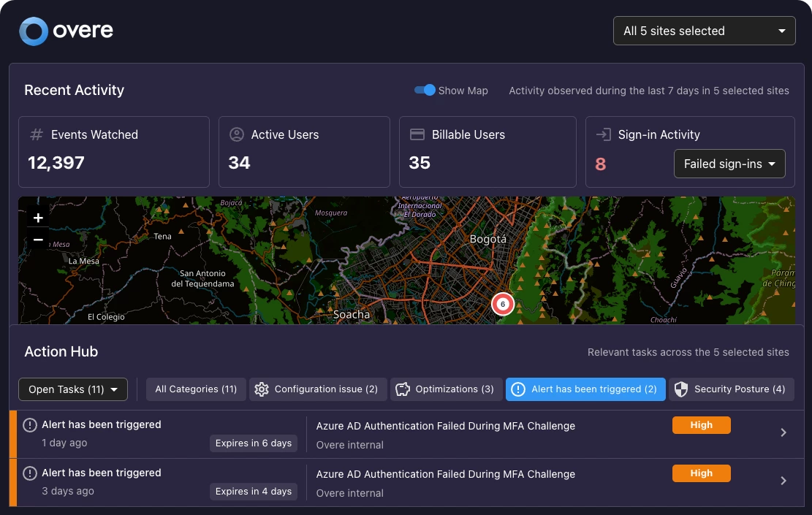
Task: Click the alert icon on the 1 day ago task
Action: point(30,425)
